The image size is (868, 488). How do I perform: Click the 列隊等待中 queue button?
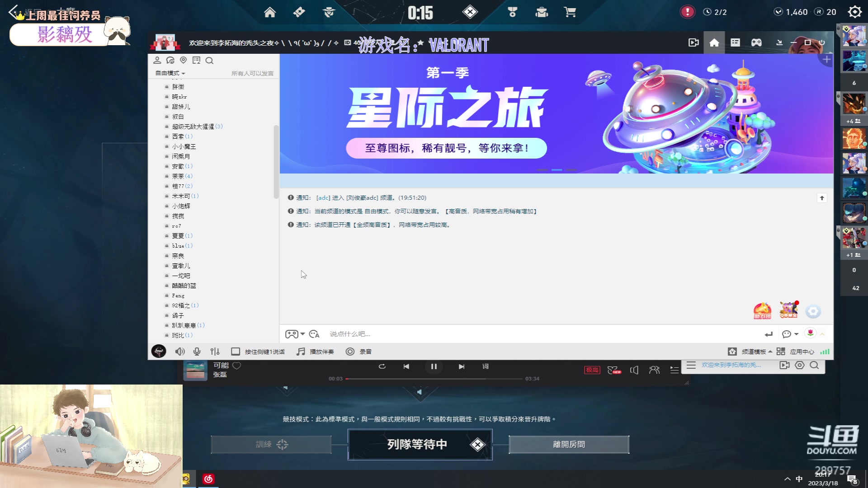pos(420,445)
